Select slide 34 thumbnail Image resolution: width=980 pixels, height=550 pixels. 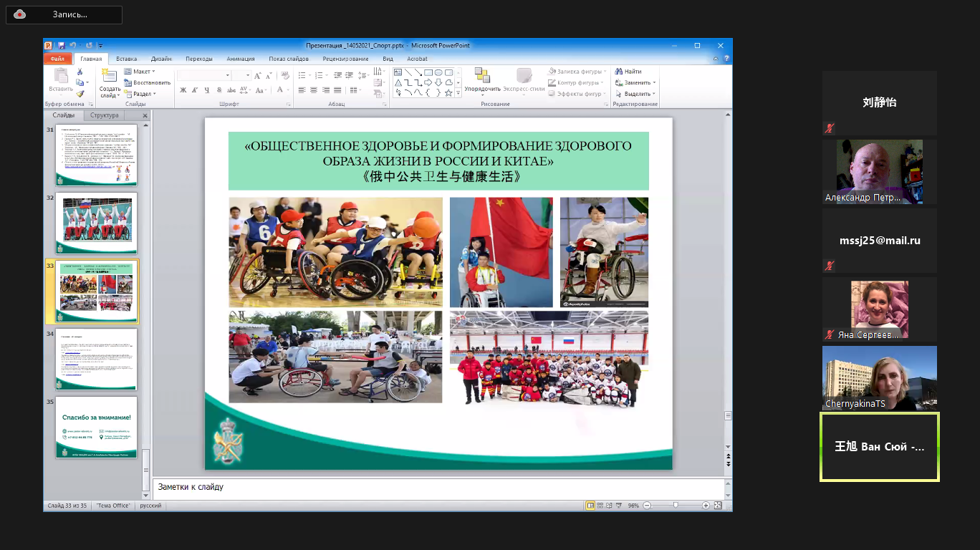coord(97,359)
